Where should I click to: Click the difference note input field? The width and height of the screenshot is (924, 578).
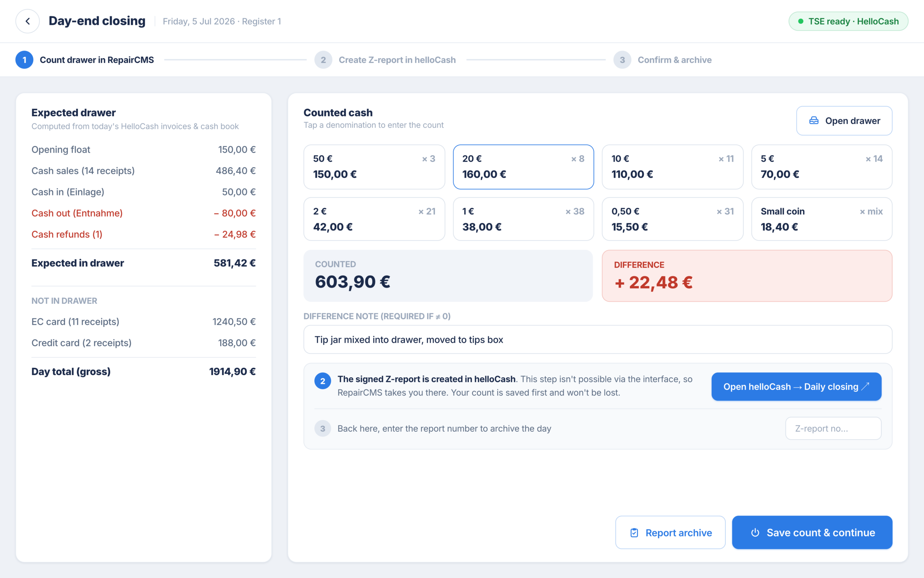pyautogui.click(x=598, y=340)
